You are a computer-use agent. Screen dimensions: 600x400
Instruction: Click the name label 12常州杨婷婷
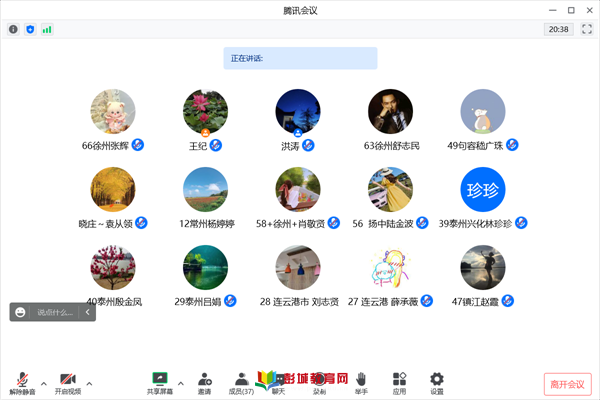207,224
